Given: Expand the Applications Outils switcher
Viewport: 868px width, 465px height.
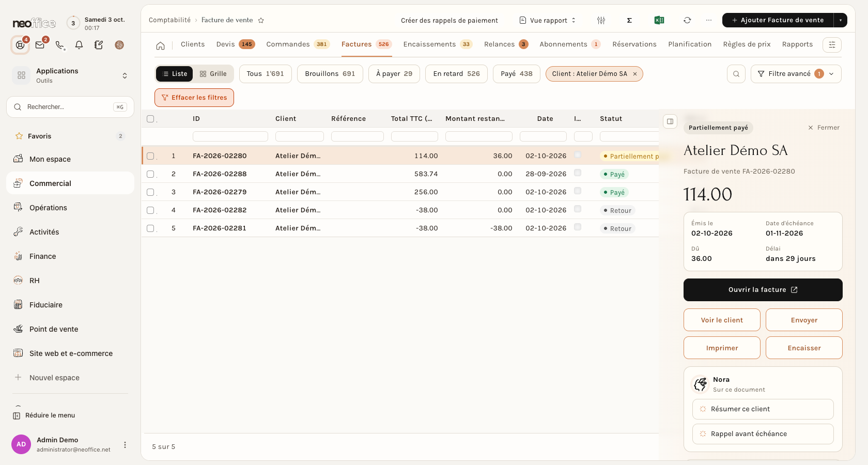Looking at the screenshot, I should click(70, 75).
